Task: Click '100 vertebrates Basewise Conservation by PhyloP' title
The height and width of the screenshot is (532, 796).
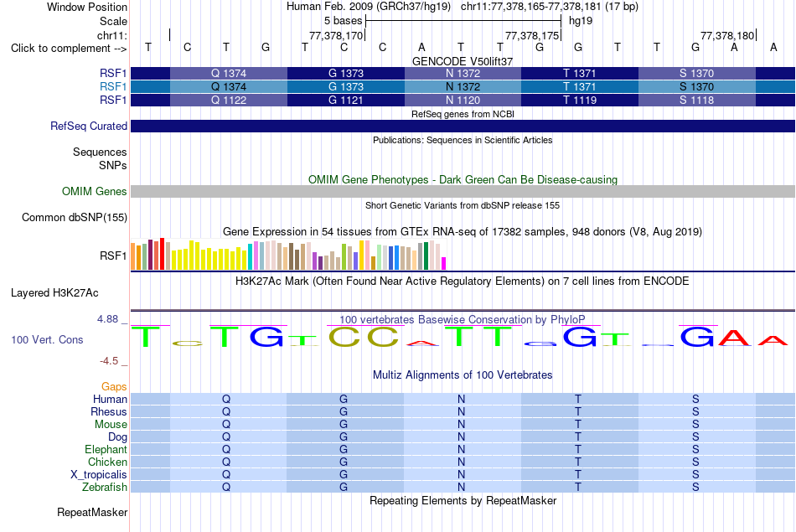Action: [x=463, y=320]
